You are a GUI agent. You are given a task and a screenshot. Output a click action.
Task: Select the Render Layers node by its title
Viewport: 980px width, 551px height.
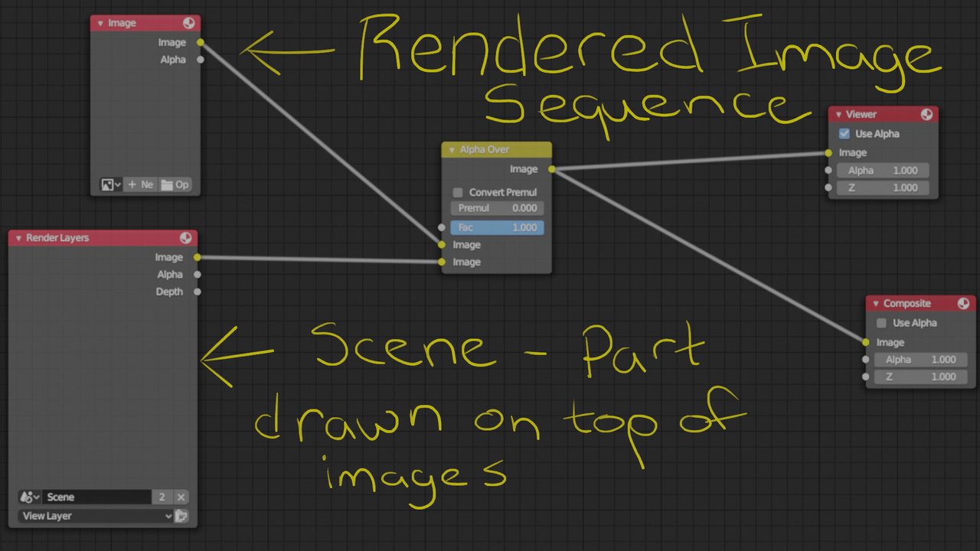coord(57,238)
